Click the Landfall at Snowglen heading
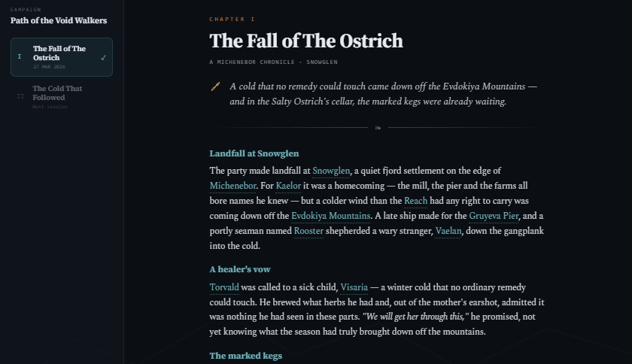The width and height of the screenshot is (632, 364). [x=254, y=153]
